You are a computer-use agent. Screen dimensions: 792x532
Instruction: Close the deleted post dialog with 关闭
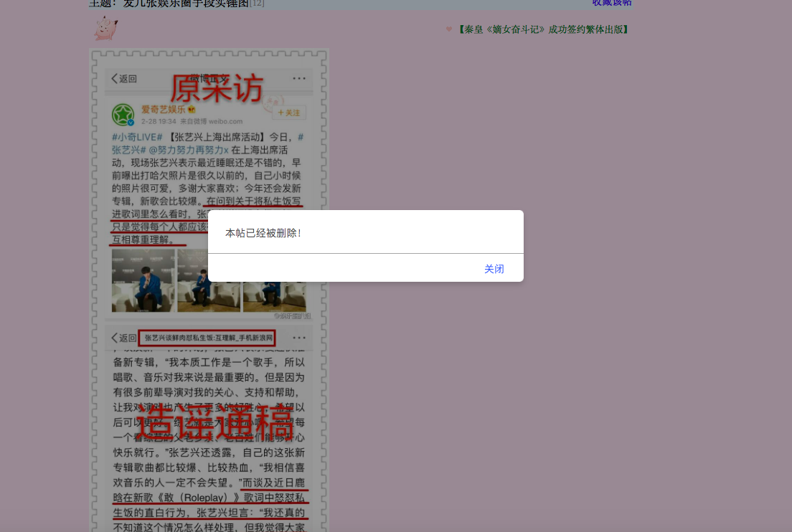(494, 269)
